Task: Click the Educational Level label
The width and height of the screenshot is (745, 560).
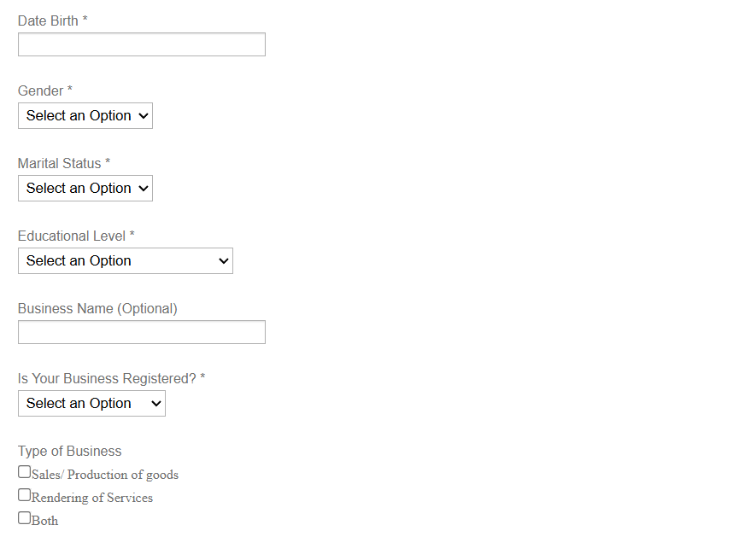Action: coord(72,236)
